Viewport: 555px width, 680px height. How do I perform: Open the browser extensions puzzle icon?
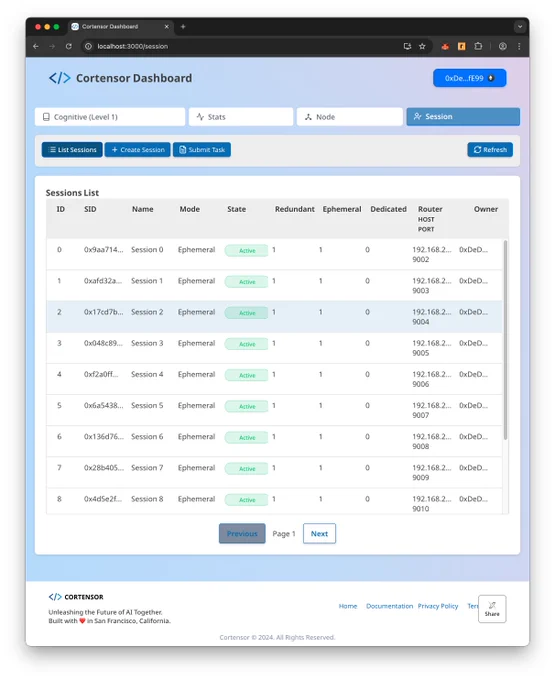(478, 46)
